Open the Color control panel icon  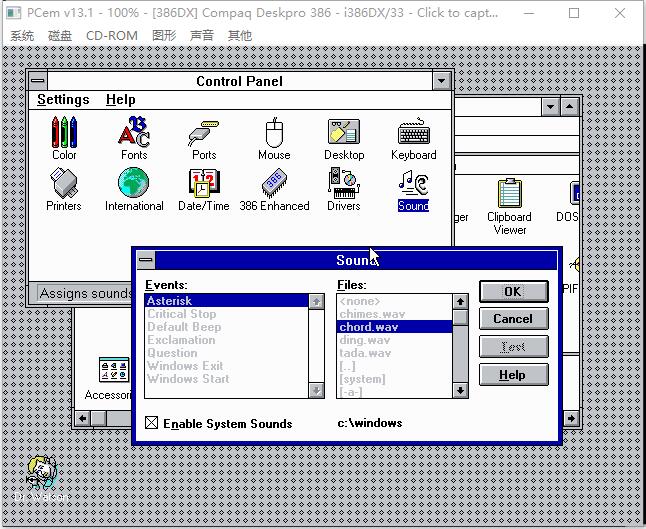point(64,138)
